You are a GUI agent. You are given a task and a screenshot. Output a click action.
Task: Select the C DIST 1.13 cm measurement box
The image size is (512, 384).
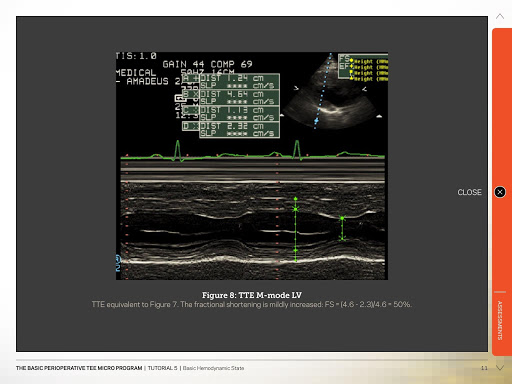tap(231, 114)
